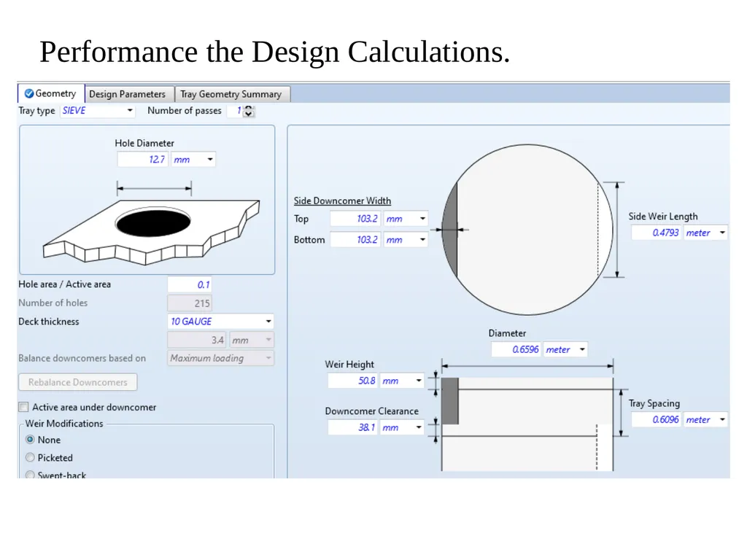Click the tray side-view spacing diagram

click(527, 424)
